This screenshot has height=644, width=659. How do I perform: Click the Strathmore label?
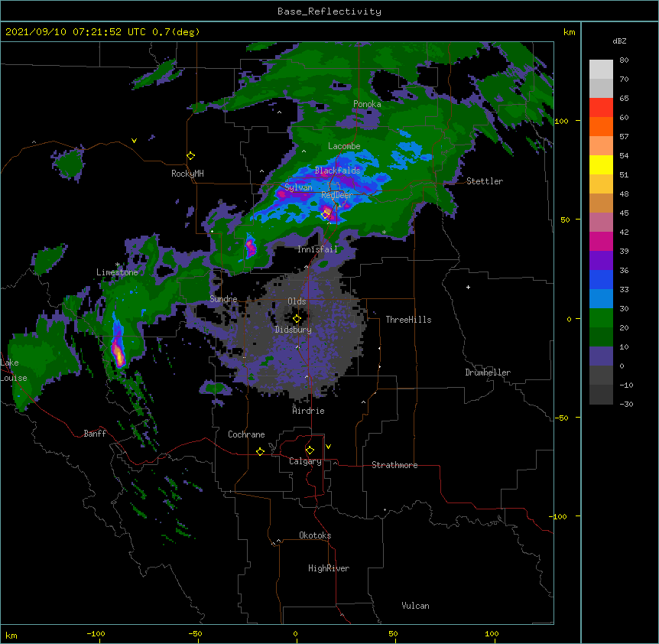click(394, 465)
